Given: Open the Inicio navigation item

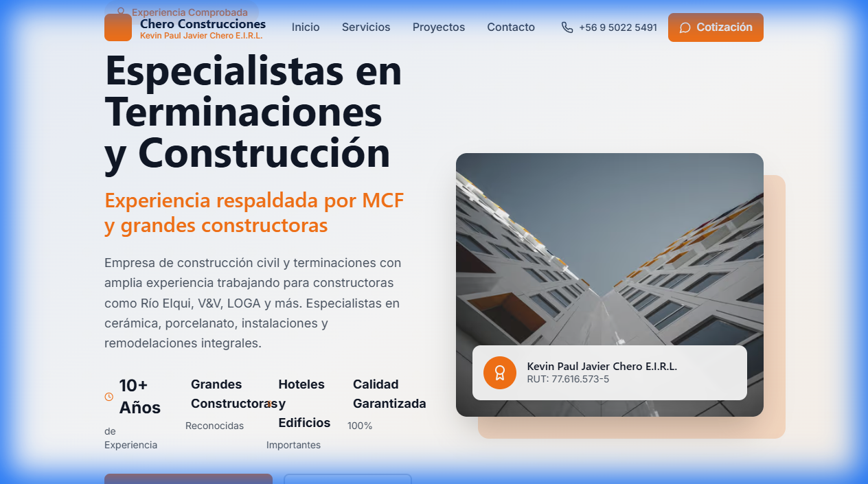Looking at the screenshot, I should [306, 27].
